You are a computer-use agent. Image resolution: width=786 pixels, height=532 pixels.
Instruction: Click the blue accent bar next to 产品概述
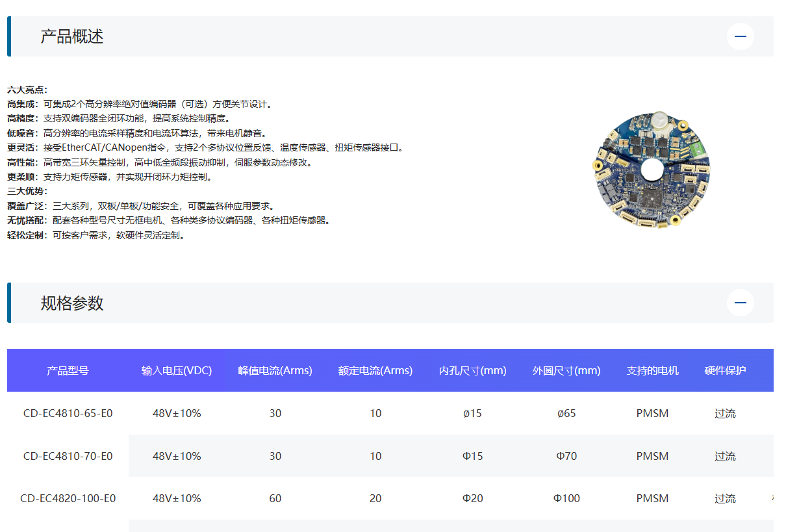click(8, 36)
